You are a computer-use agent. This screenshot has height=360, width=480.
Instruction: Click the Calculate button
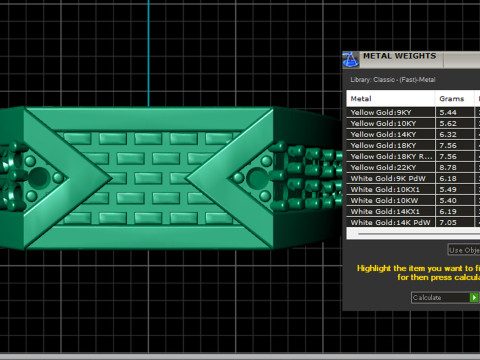[446, 297]
